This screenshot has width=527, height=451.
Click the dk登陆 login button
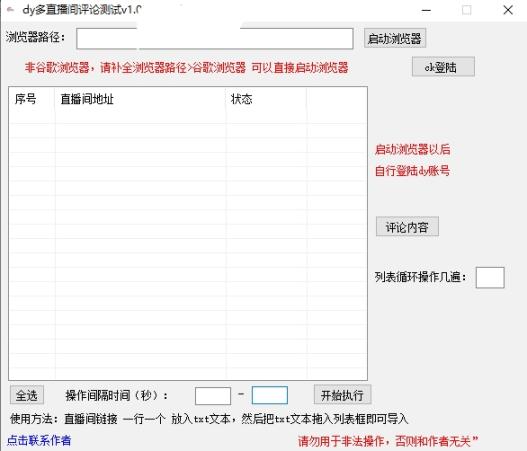pos(443,67)
